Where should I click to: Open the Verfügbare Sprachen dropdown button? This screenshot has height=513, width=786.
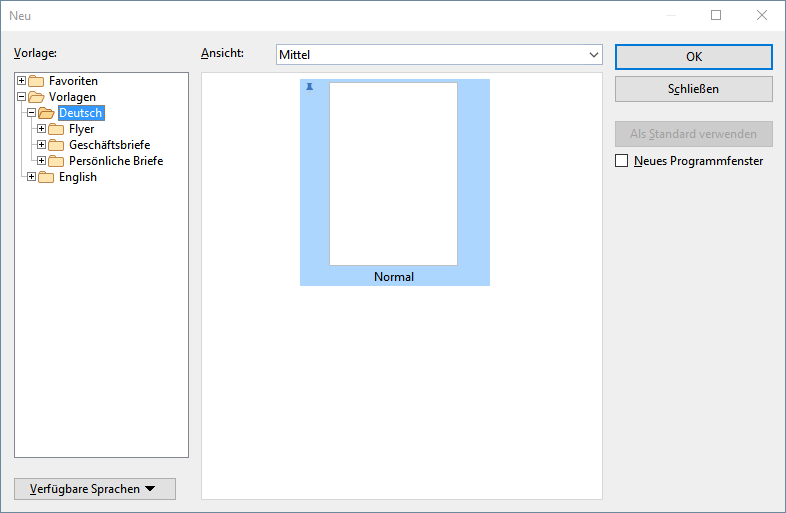click(95, 489)
